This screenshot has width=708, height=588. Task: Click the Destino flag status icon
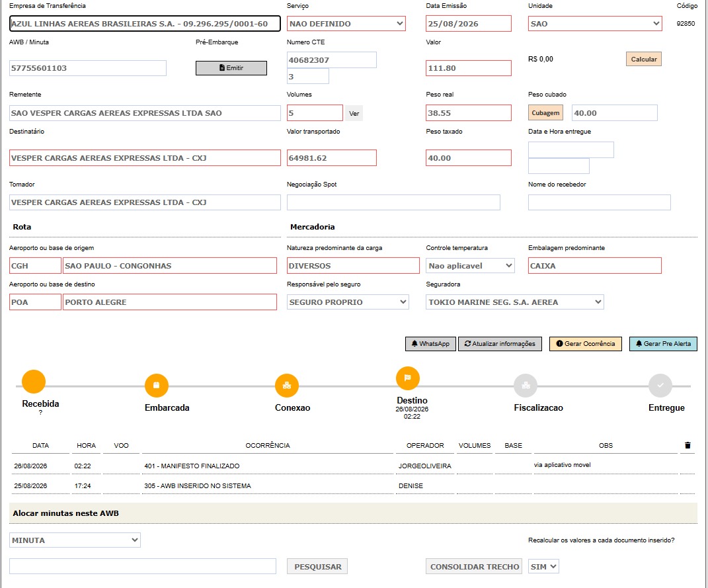[x=408, y=378]
